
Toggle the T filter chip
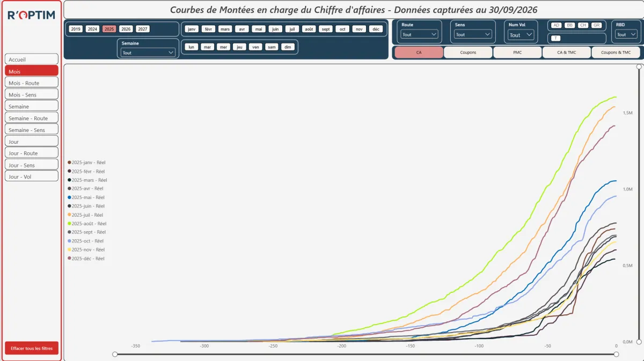coord(556,38)
